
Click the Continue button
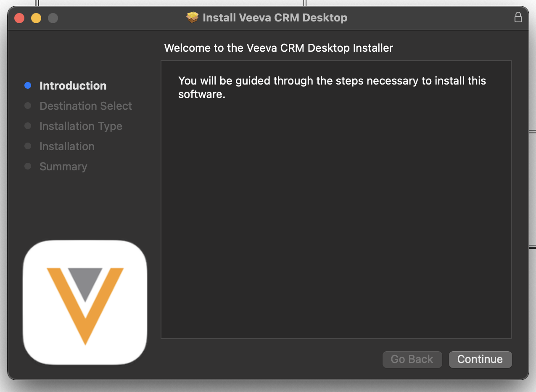click(480, 359)
